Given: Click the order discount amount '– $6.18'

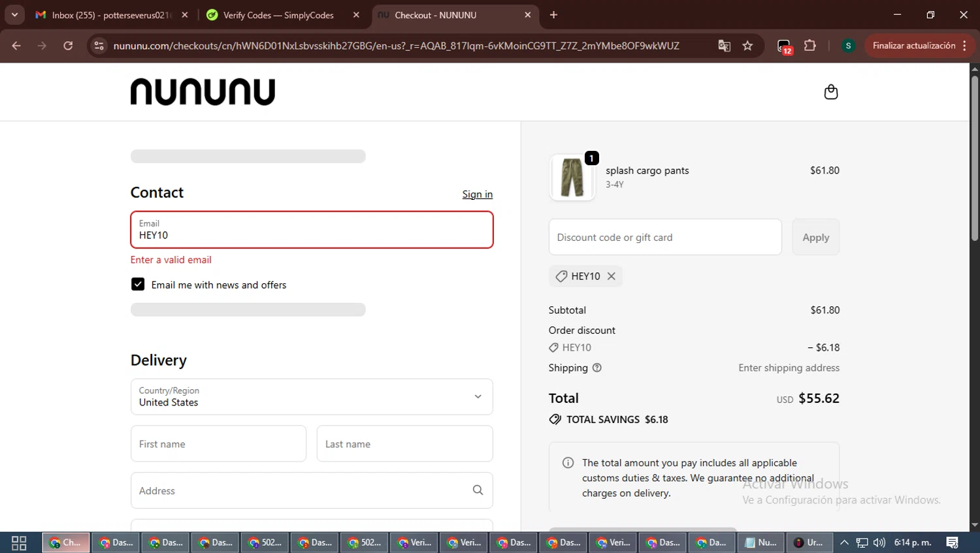Looking at the screenshot, I should 824,348.
